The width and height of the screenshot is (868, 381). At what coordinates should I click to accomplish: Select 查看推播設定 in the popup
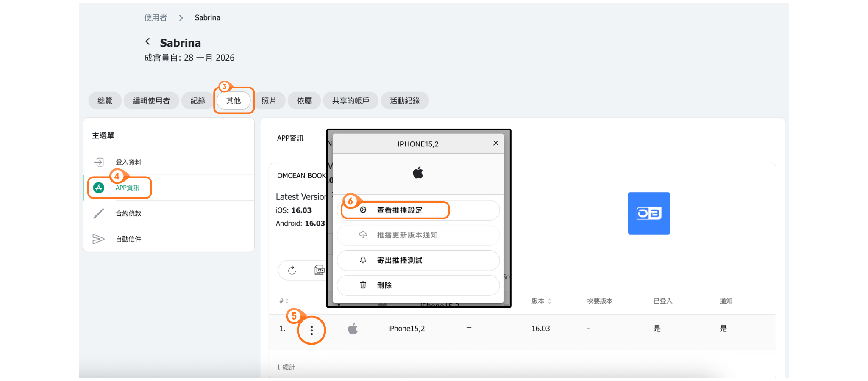click(x=399, y=210)
